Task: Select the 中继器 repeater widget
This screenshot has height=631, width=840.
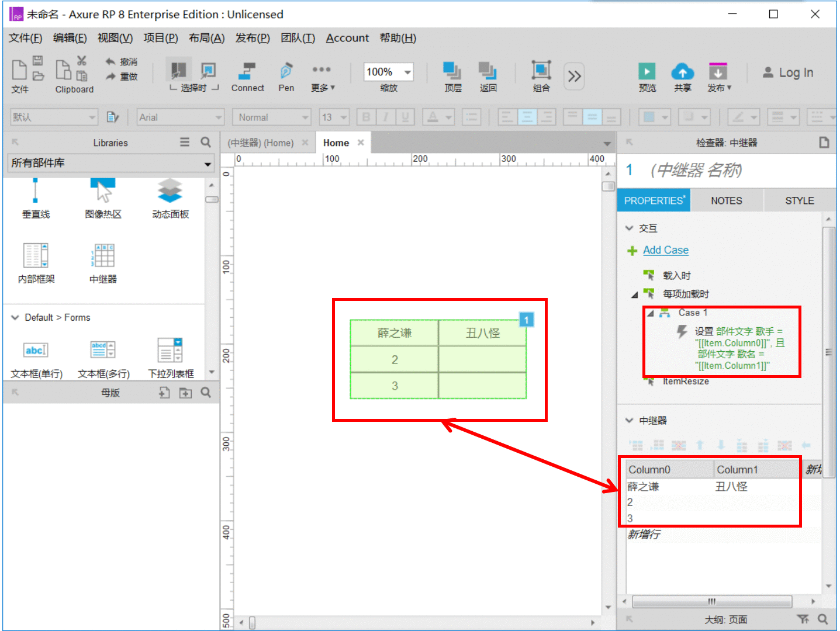Action: 103,264
